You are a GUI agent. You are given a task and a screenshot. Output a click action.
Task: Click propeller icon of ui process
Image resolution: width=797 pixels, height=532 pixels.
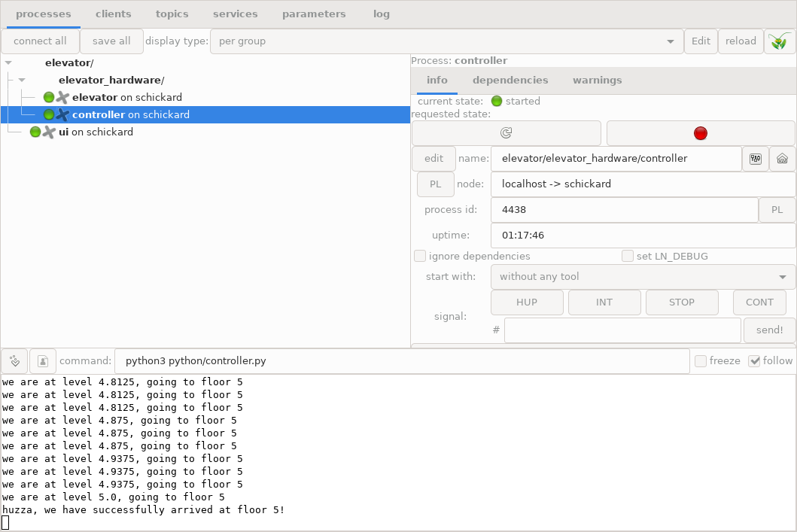tap(49, 132)
